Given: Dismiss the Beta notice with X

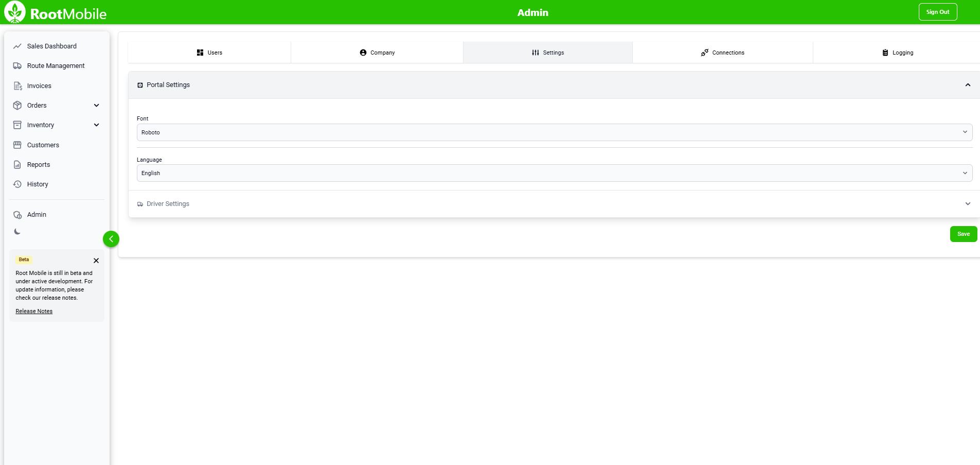Looking at the screenshot, I should point(96,261).
